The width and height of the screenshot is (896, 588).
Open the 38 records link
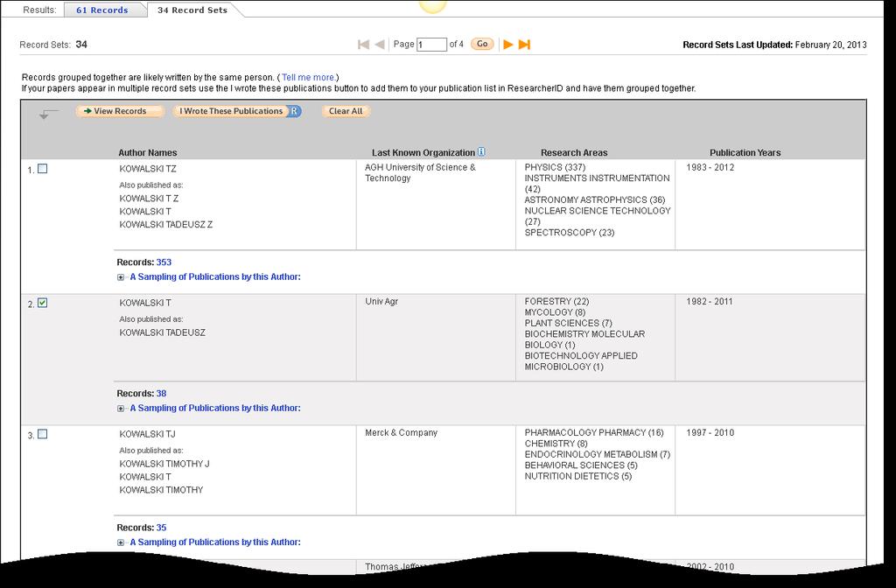161,394
